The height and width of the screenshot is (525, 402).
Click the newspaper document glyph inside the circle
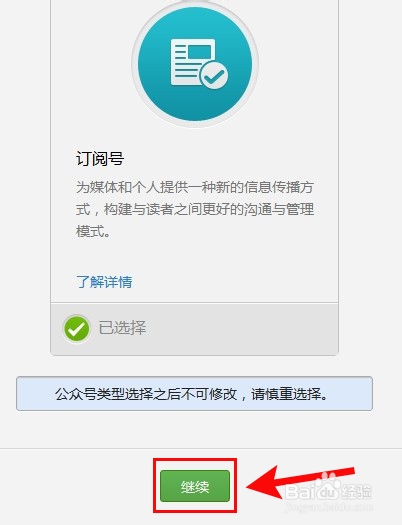pyautogui.click(x=193, y=62)
